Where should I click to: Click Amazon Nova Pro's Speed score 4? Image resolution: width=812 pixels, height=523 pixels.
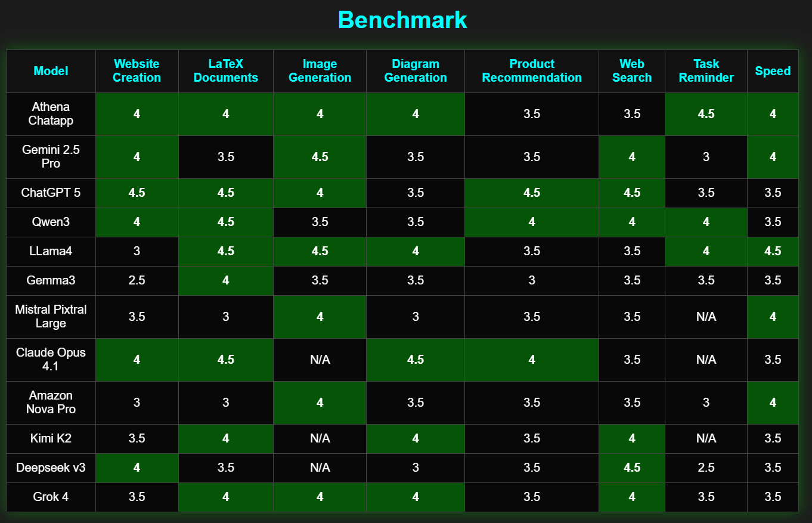pyautogui.click(x=773, y=403)
